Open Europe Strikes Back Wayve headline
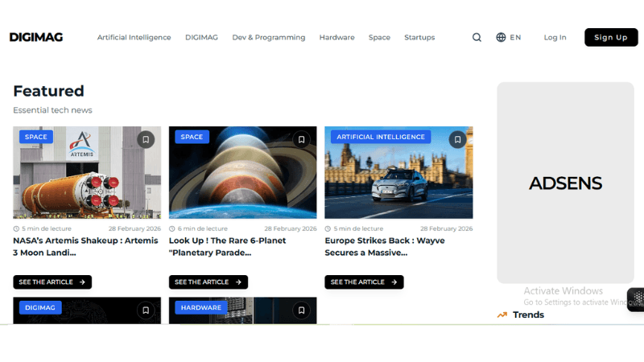644x362 pixels. (x=385, y=247)
